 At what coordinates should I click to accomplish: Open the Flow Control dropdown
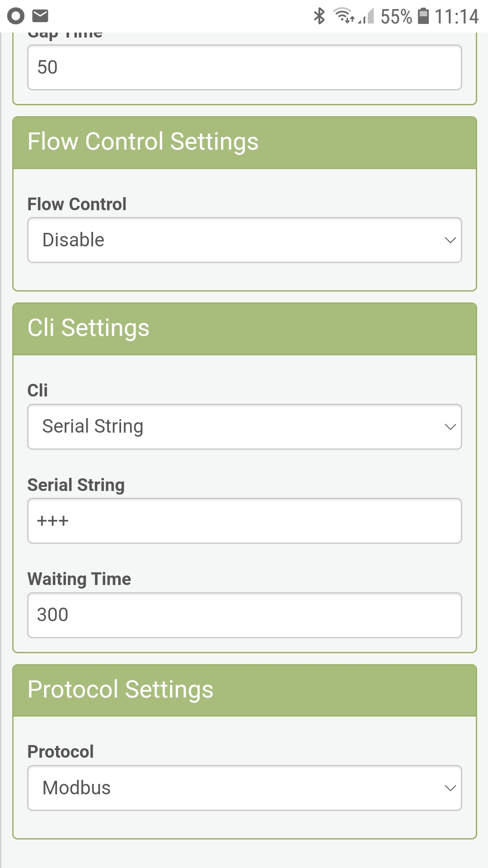(x=244, y=240)
